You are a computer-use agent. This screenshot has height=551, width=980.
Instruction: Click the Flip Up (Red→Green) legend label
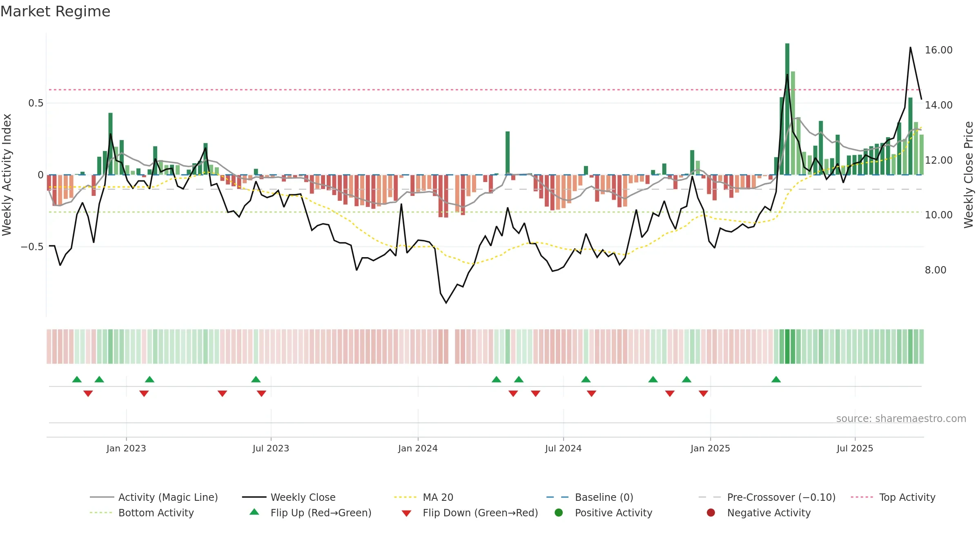pos(321,513)
